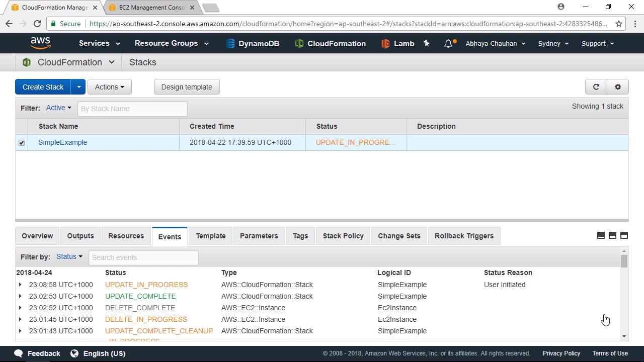Image resolution: width=644 pixels, height=362 pixels.
Task: Expand the 23:02:53 UPDATE_COMPLETE event
Action: point(20,296)
